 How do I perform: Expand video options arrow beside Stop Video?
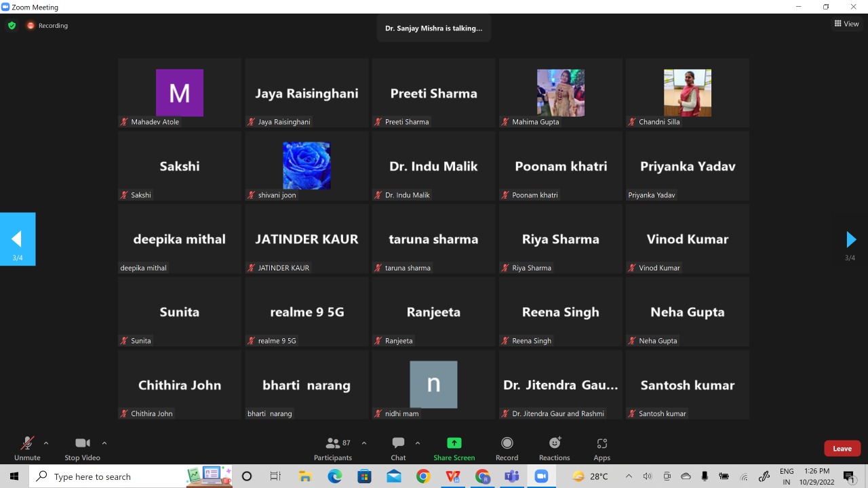point(104,443)
